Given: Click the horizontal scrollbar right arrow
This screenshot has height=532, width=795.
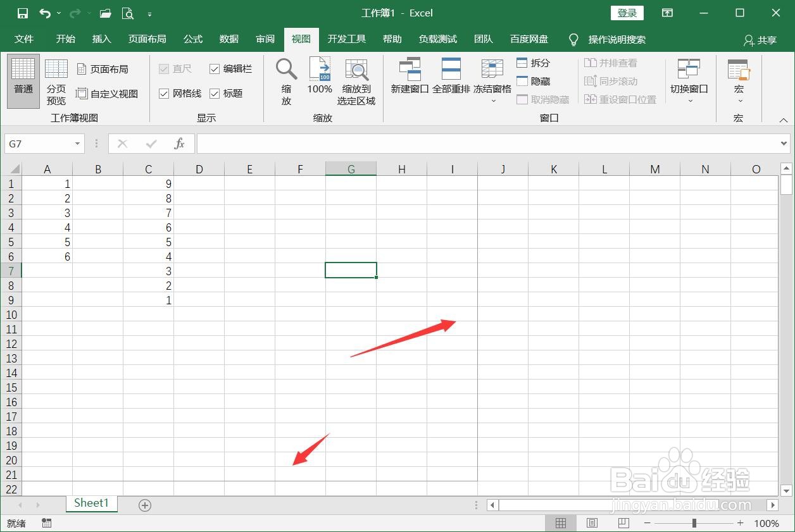Looking at the screenshot, I should point(772,505).
